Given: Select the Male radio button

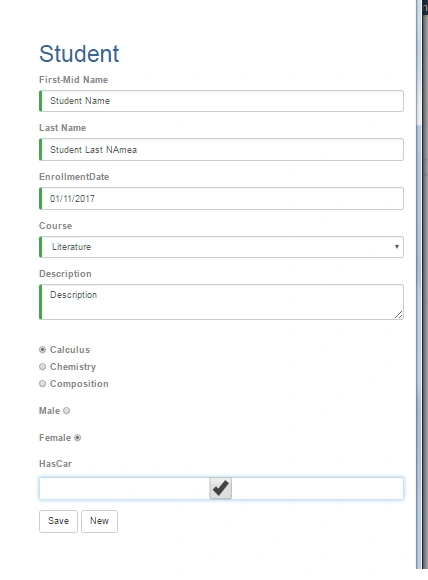Looking at the screenshot, I should pos(67,411).
